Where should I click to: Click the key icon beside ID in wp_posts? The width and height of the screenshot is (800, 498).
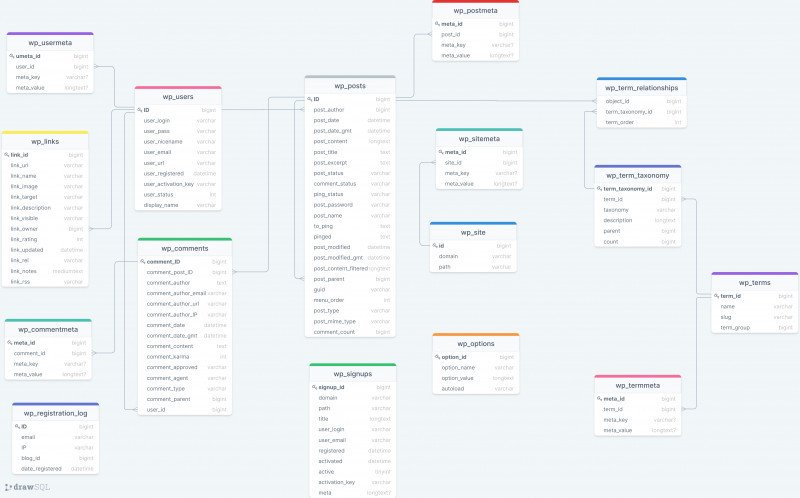coord(310,99)
